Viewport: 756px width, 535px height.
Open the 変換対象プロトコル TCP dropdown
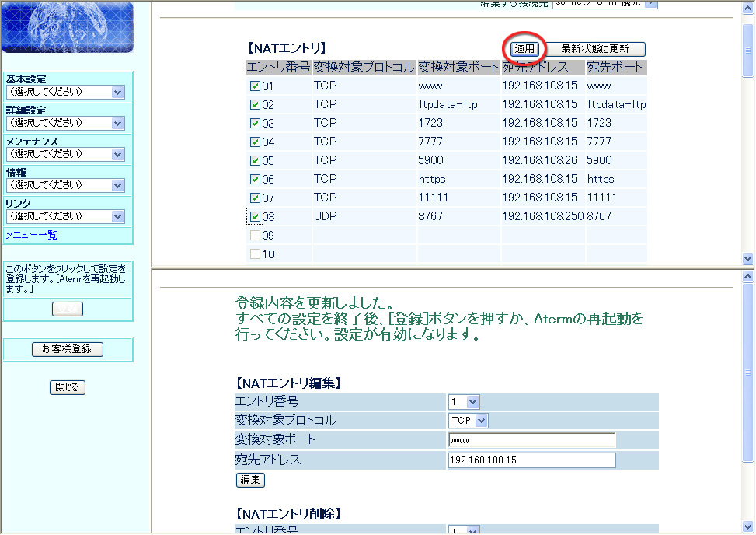(469, 421)
